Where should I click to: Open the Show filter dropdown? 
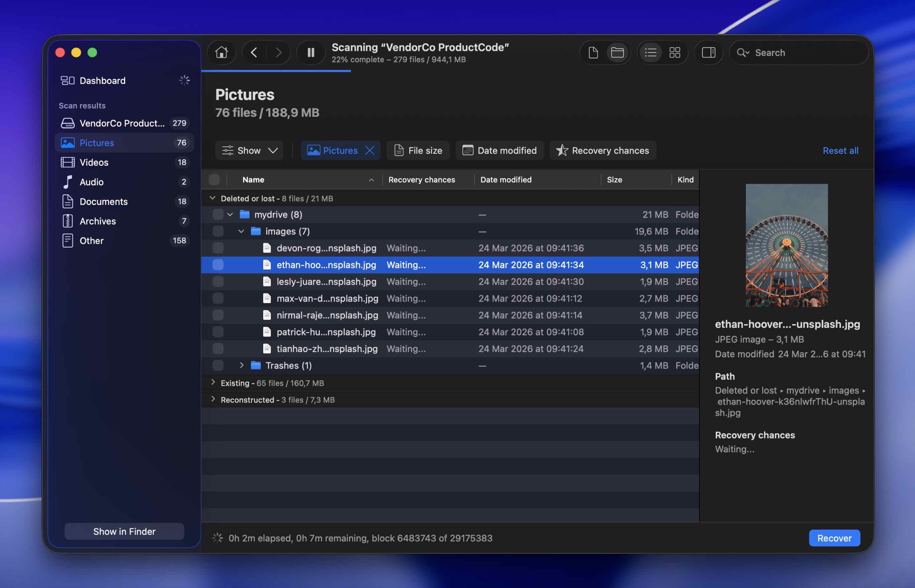pyautogui.click(x=249, y=150)
